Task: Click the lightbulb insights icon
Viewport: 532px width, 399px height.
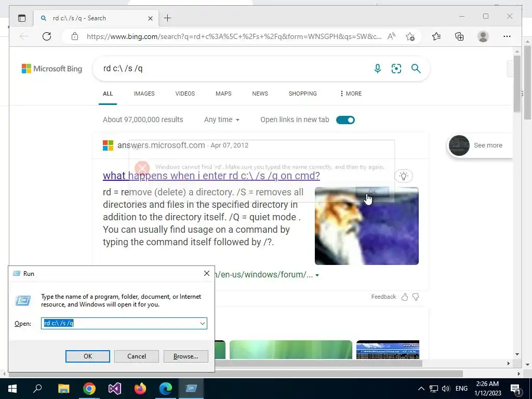Action: 403,176
